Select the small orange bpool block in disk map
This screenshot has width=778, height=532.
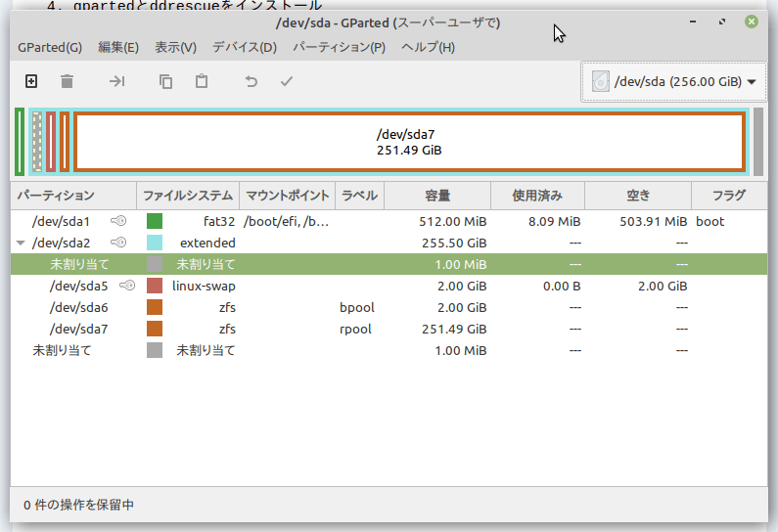[65, 142]
